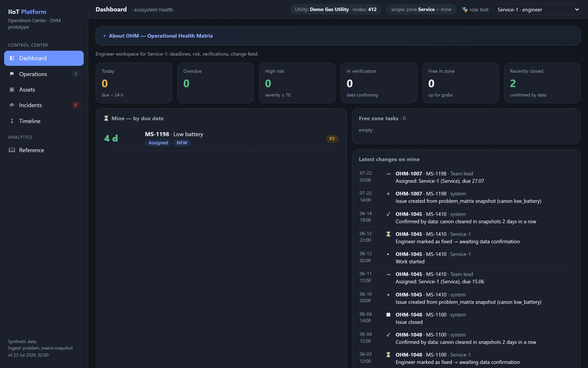Click Utility Demo Gas Utility pill
588x368 pixels.
pyautogui.click(x=336, y=9)
